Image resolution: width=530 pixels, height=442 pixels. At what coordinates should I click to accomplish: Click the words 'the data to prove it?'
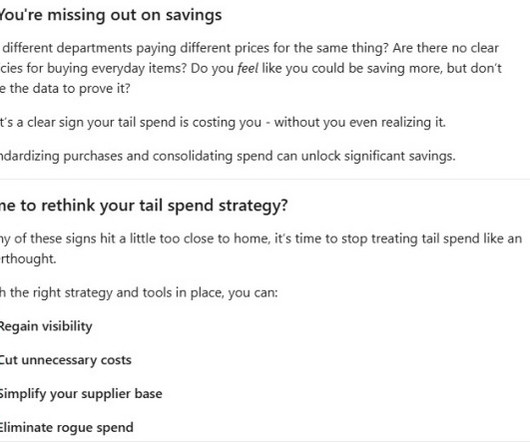(70, 89)
